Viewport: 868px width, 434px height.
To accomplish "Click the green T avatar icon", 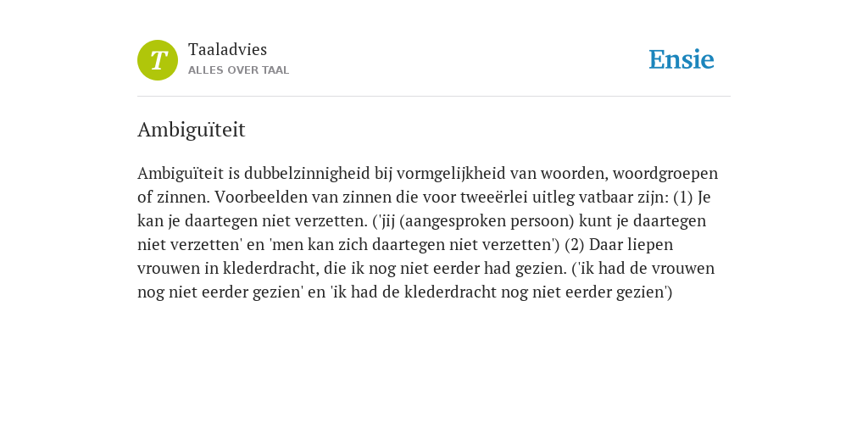I will pyautogui.click(x=158, y=60).
